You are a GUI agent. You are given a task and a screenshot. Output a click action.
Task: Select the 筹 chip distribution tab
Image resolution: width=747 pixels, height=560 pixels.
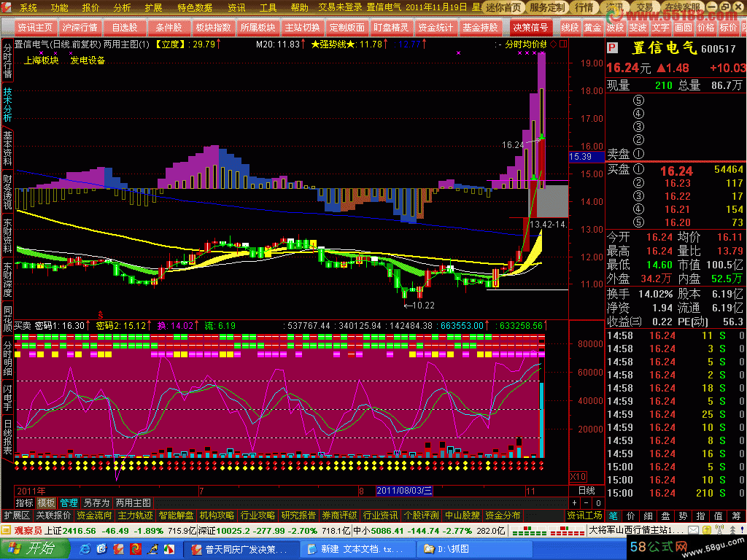[736, 516]
